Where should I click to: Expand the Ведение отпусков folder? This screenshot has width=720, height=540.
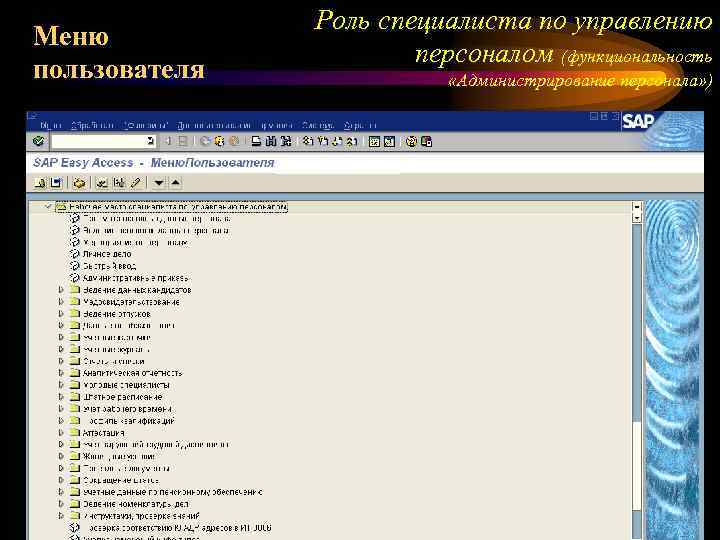pos(61,314)
